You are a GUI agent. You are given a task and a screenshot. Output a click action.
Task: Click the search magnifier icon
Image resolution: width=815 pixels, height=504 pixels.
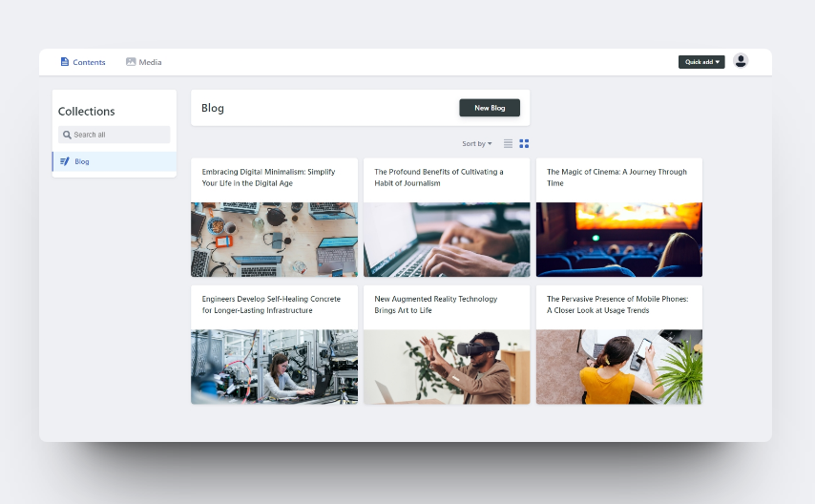pyautogui.click(x=67, y=135)
